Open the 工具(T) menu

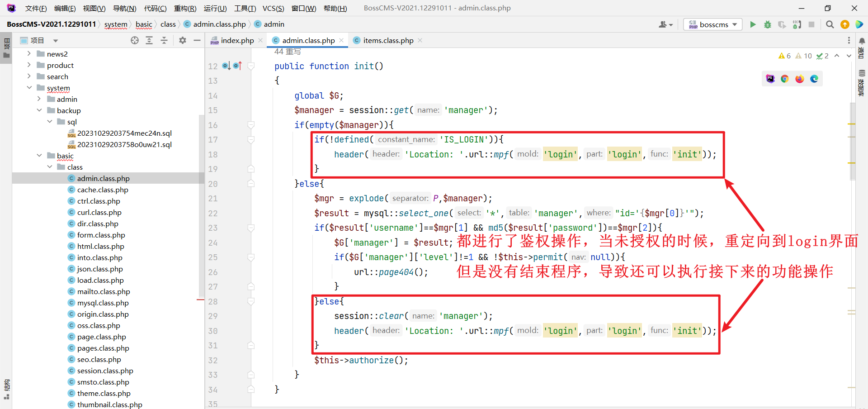coord(245,8)
